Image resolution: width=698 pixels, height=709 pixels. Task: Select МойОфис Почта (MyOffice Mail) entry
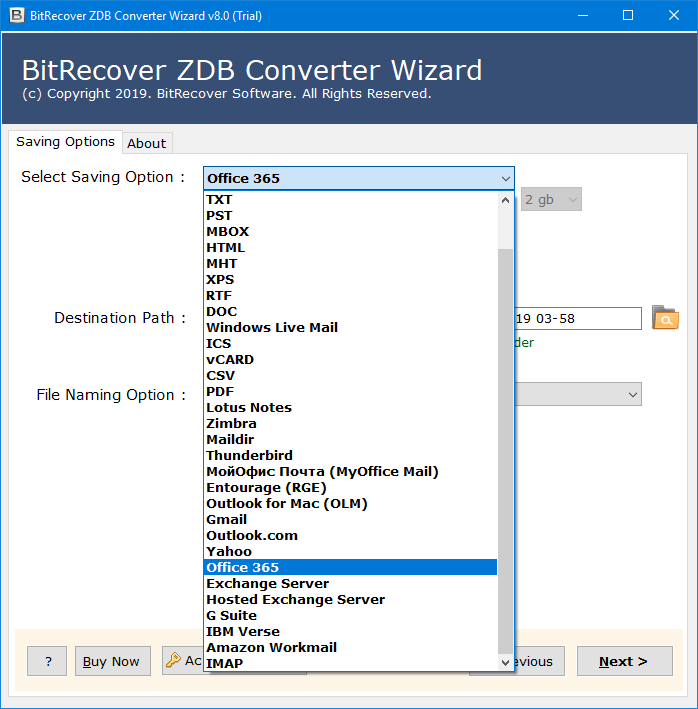[x=350, y=472]
